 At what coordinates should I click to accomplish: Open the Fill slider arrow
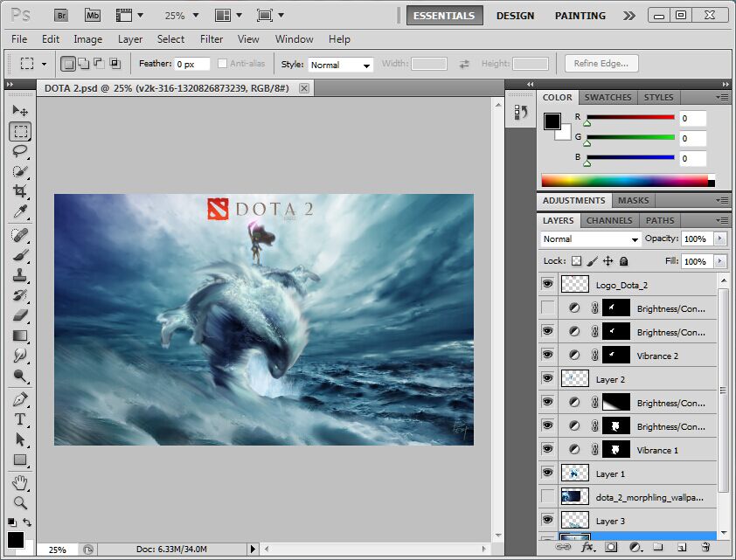coord(719,261)
